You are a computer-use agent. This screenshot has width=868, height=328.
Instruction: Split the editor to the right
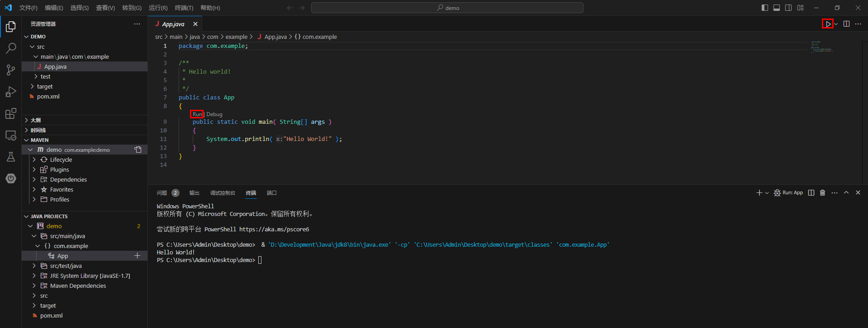846,24
